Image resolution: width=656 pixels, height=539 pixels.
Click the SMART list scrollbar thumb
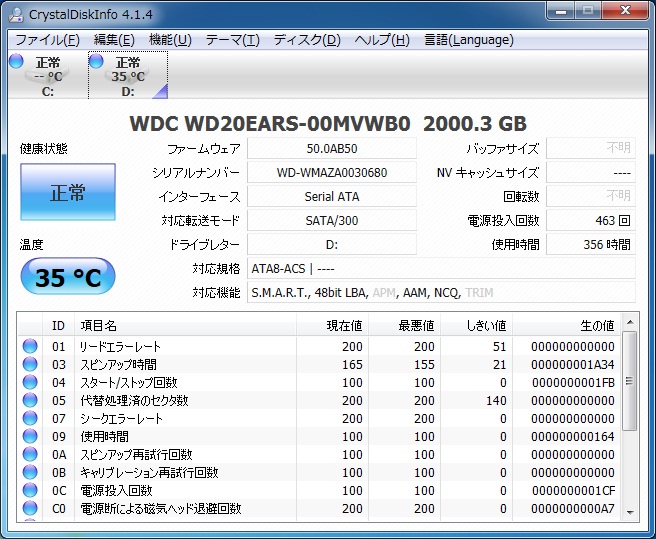[x=630, y=381]
